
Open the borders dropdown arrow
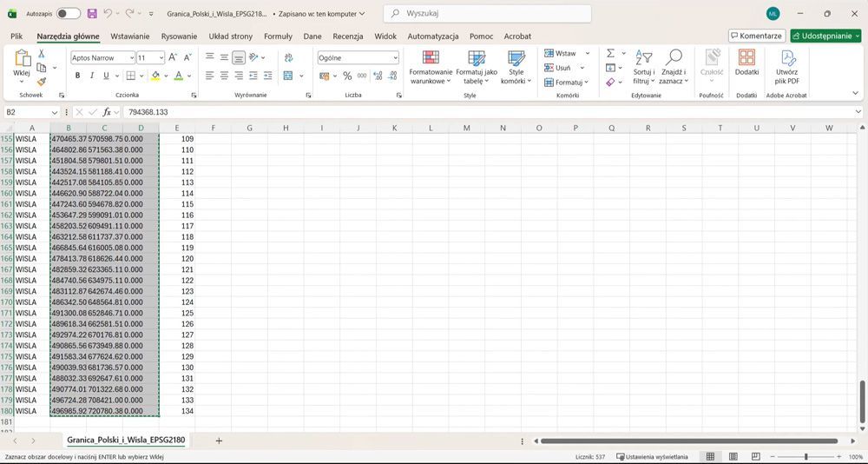[141, 76]
